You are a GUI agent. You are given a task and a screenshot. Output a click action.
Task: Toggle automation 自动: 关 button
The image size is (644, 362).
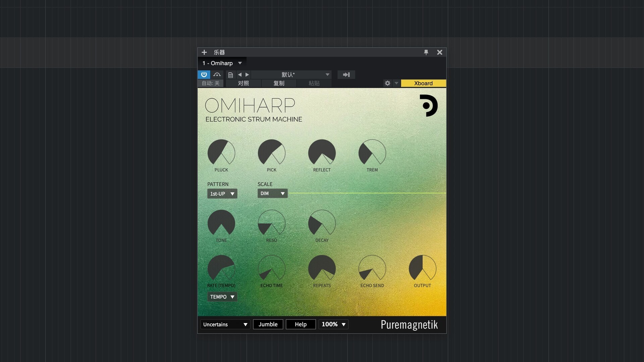[x=211, y=83]
